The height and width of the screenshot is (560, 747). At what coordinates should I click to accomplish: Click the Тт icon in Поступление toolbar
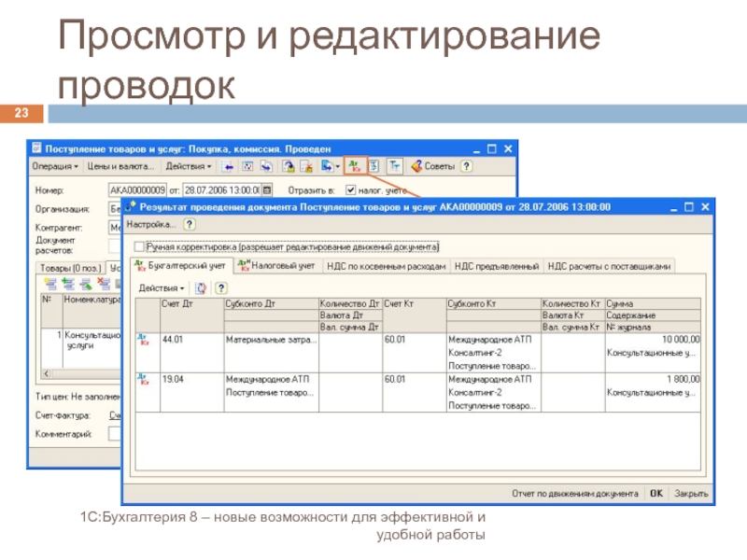(394, 166)
